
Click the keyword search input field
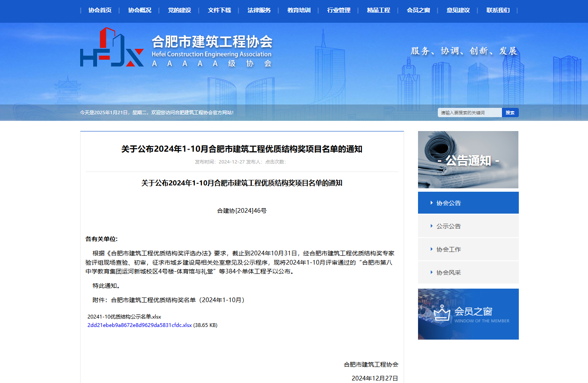(469, 112)
